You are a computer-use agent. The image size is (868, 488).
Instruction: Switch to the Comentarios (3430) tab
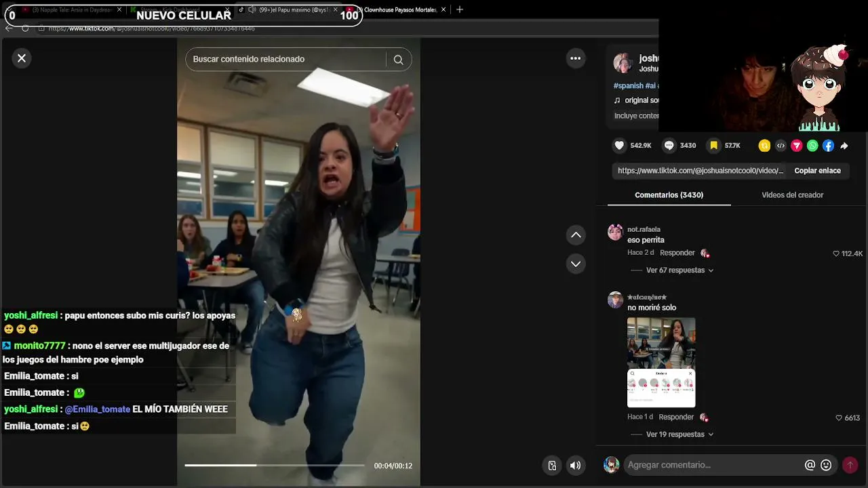click(x=669, y=195)
